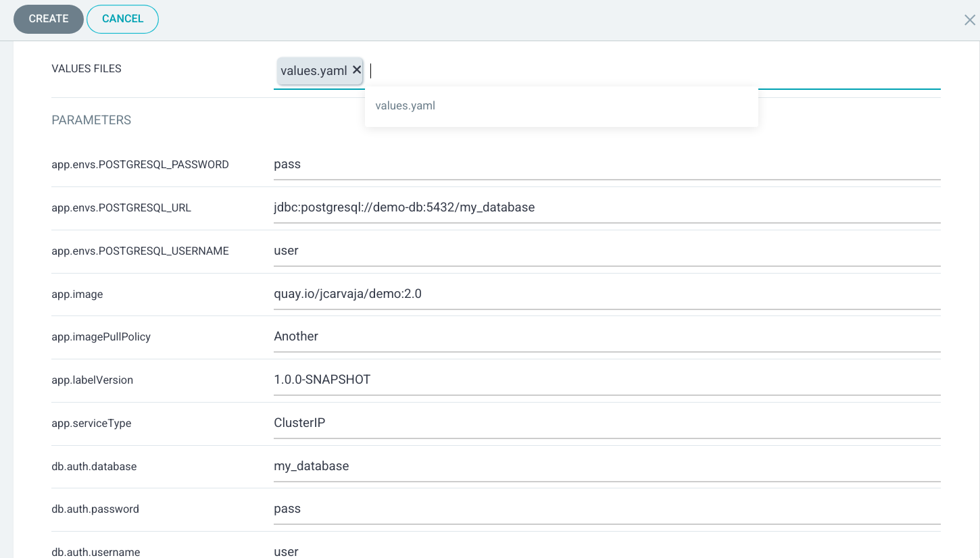Click the app.labelVersion label
Image resolution: width=980 pixels, height=558 pixels.
(x=93, y=380)
